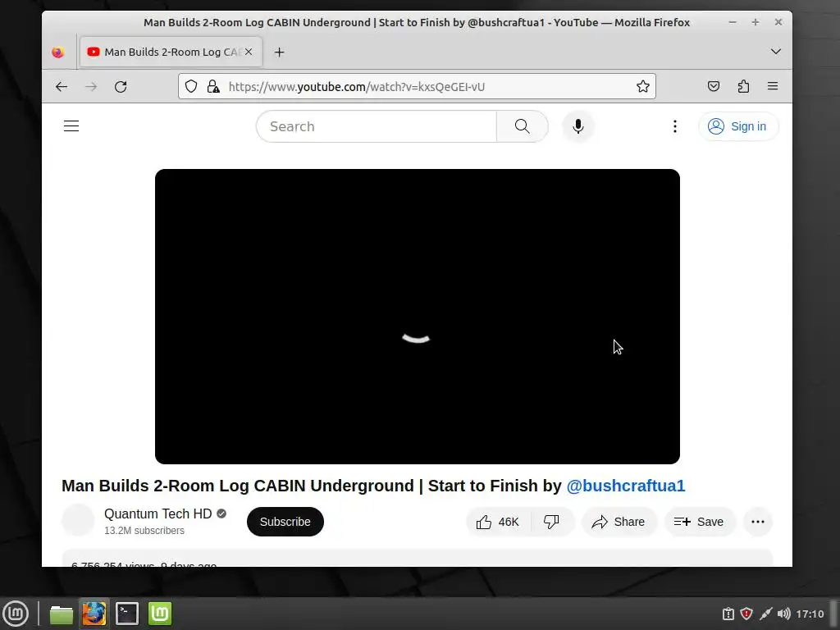
Task: Open the Firefox extensions puzzle icon
Action: (x=743, y=86)
